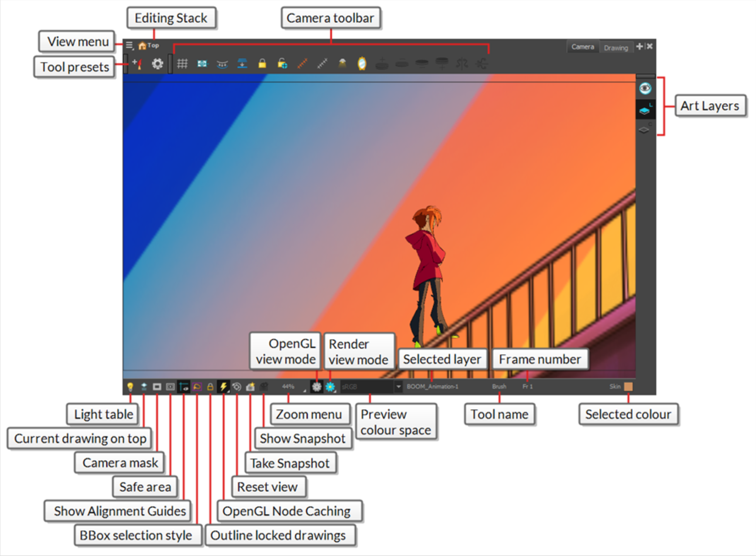Toggle the Safe area overlay
Viewport: 756px width, 556px height.
click(x=170, y=386)
